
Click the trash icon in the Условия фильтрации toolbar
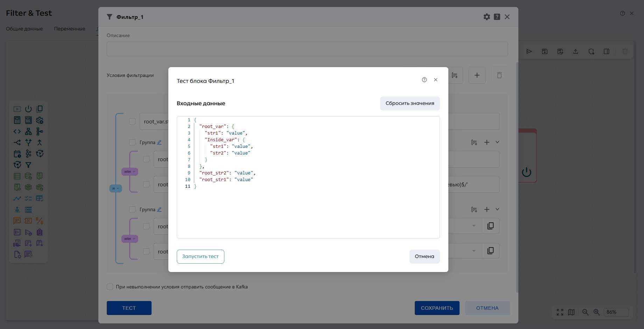[499, 75]
